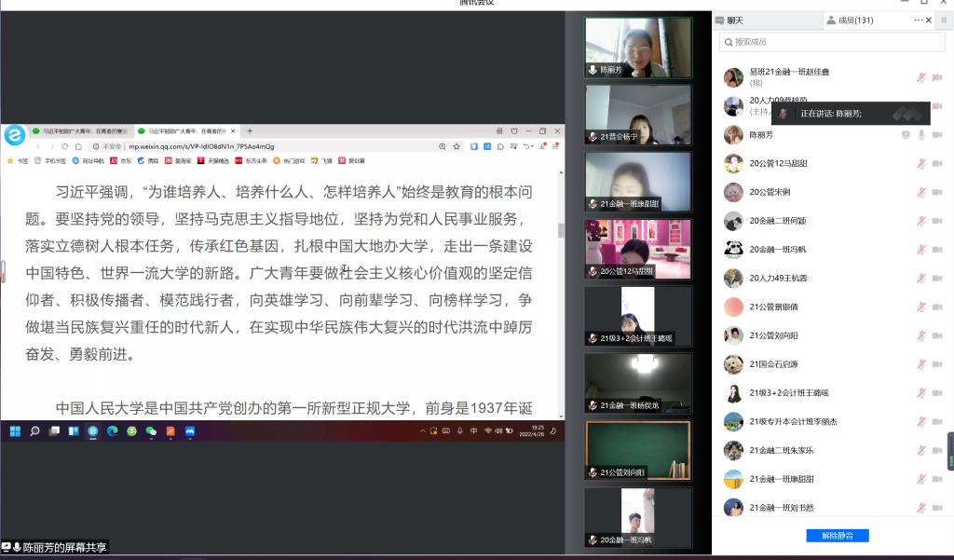Click screen-share icon next to 陈丽芳
The height and width of the screenshot is (560, 954).
click(905, 135)
